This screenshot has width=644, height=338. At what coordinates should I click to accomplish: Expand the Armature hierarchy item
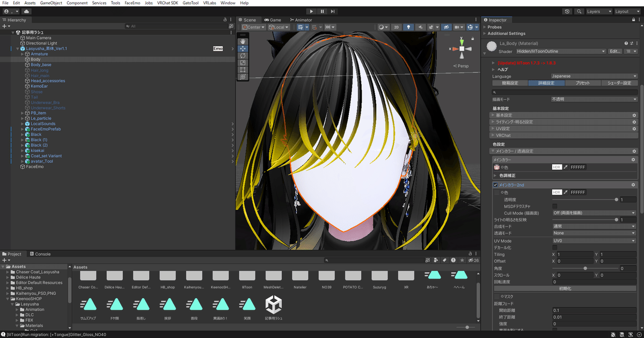[x=23, y=54]
